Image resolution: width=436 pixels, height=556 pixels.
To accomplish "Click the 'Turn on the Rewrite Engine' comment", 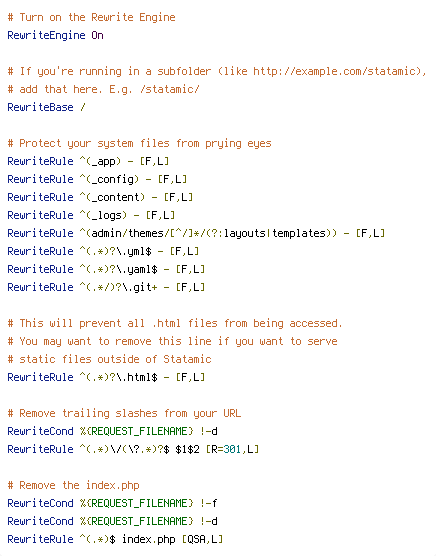I will [91, 17].
